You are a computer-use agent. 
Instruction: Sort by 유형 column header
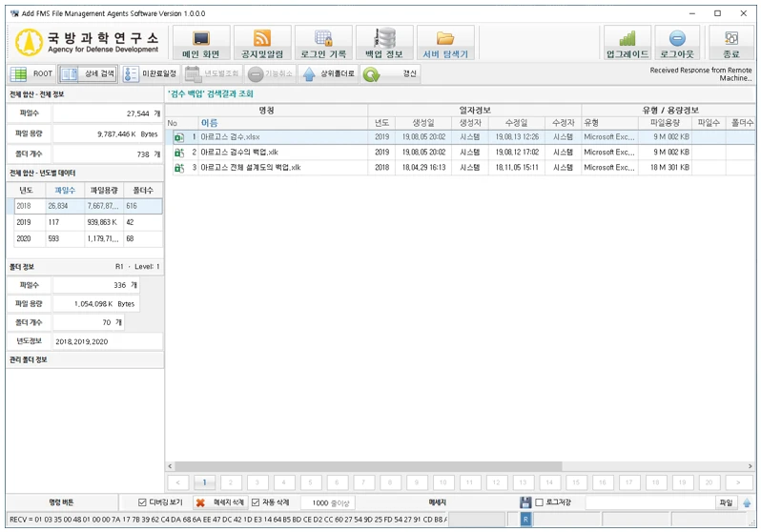[609, 123]
